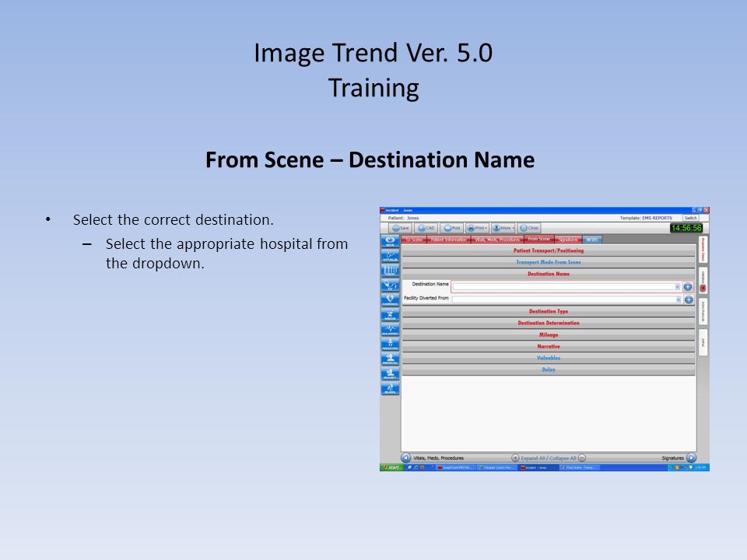Open the Destination Name dropdown arrow
This screenshot has height=560, width=747.
(677, 287)
